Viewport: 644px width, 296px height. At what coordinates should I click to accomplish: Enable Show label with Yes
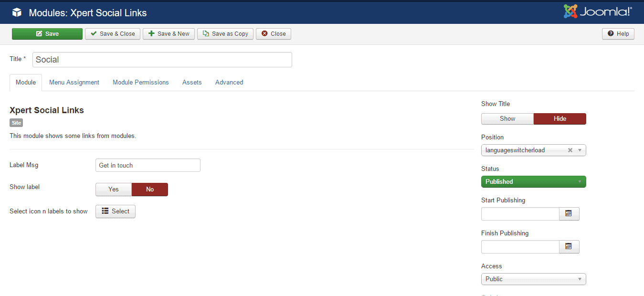click(114, 190)
